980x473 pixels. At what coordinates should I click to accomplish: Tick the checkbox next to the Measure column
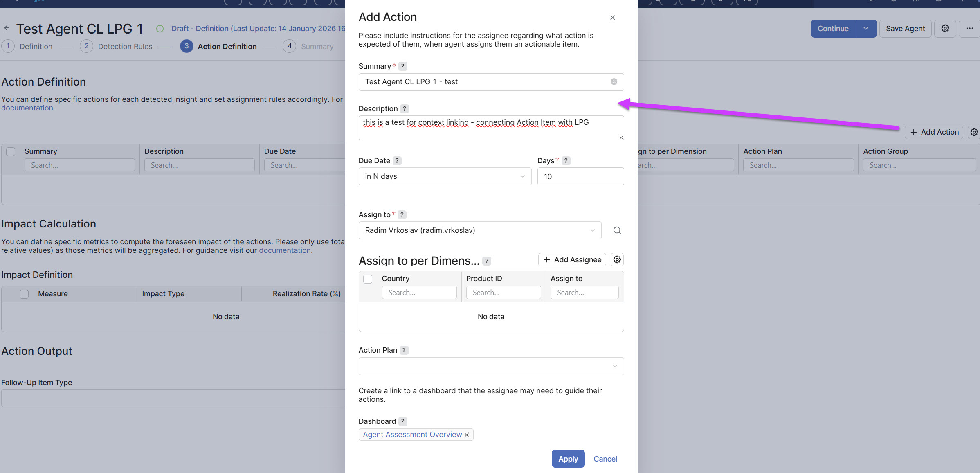click(24, 294)
